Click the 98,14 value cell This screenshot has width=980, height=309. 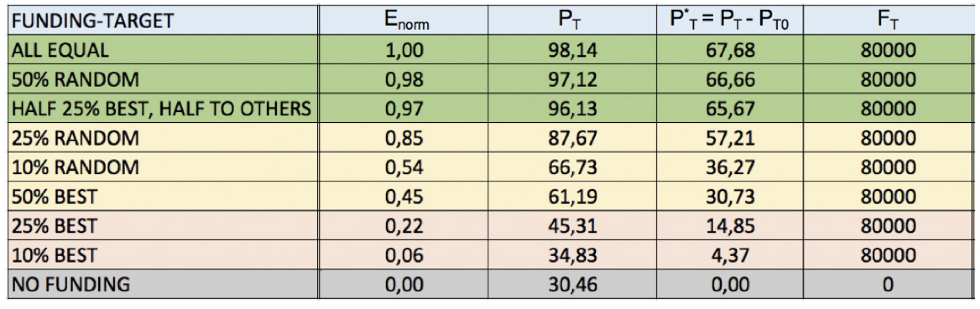(572, 50)
